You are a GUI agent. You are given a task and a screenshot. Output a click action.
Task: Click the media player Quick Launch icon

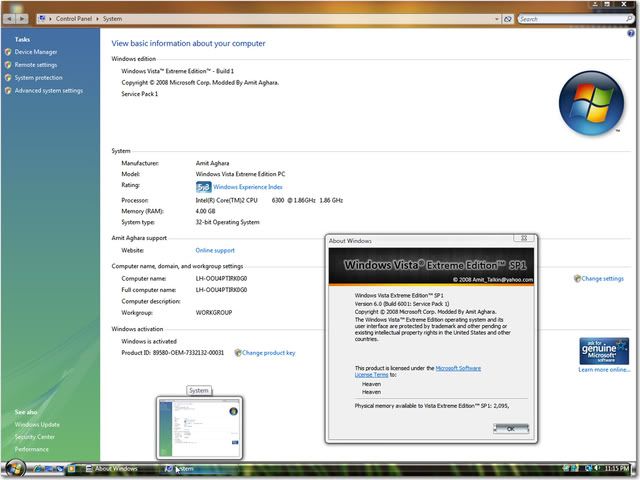coord(71,469)
